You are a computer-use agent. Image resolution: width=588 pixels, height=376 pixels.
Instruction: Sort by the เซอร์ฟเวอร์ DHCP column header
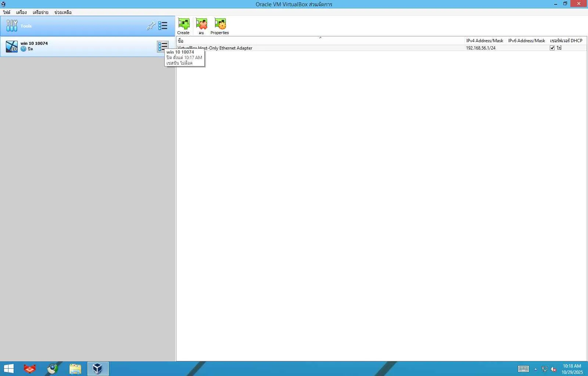566,41
